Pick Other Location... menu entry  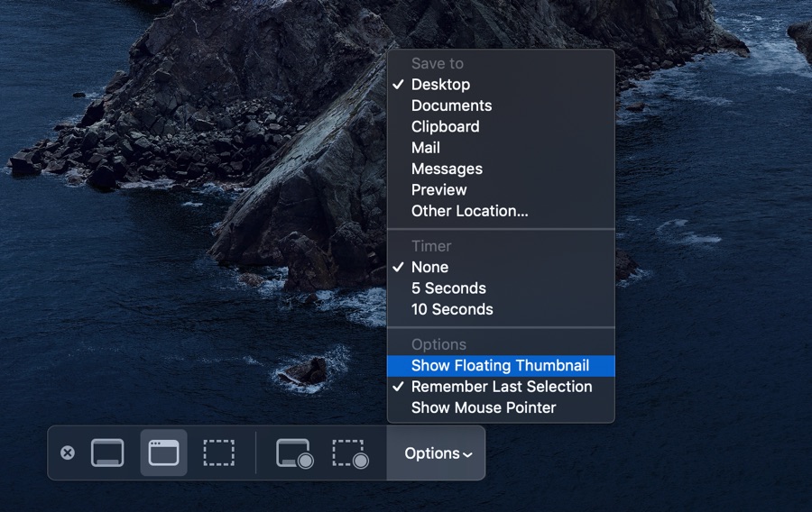pyautogui.click(x=501, y=211)
